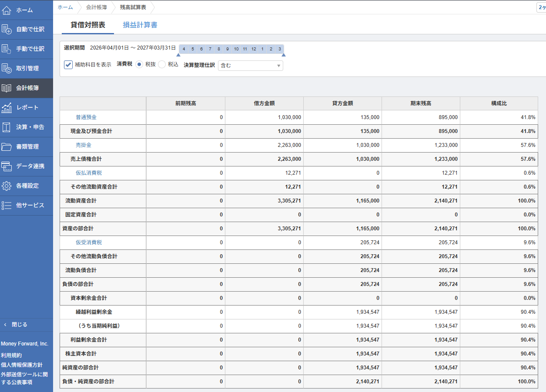Click 895,000 closing balance for 普通預金
This screenshot has width=546, height=392.
click(x=421, y=117)
